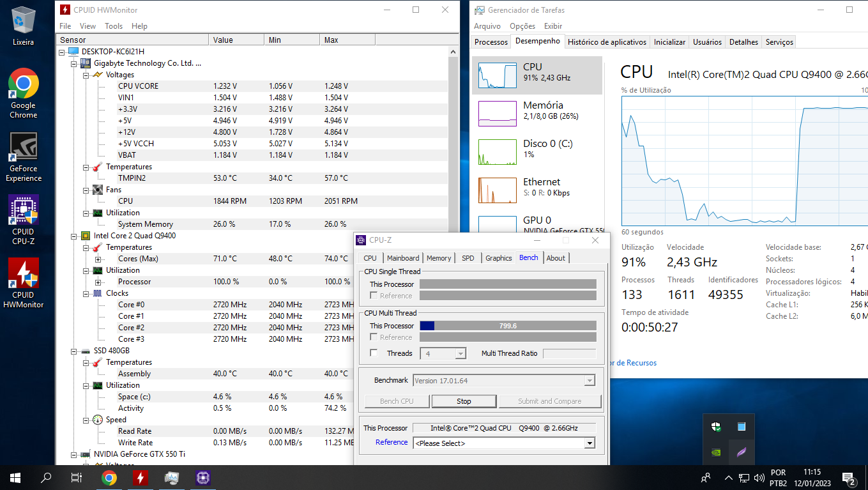Screen dimensions: 868x490
Task: Open the Google Chrome desktop shortcut
Action: (24, 93)
